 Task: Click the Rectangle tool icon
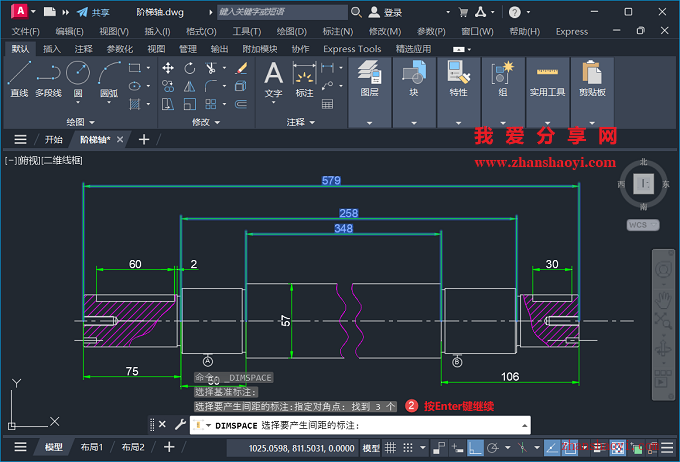point(134,68)
